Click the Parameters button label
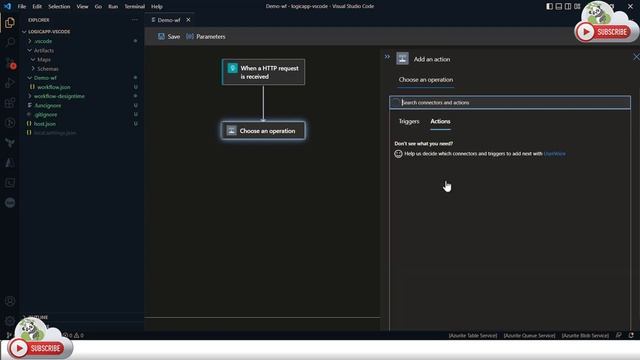The height and width of the screenshot is (360, 640). (211, 36)
